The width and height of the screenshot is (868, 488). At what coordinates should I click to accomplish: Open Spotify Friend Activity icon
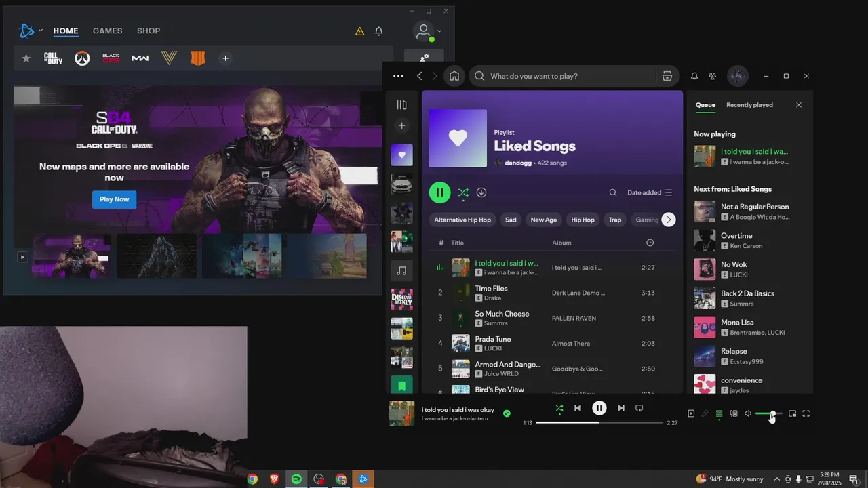pyautogui.click(x=713, y=76)
